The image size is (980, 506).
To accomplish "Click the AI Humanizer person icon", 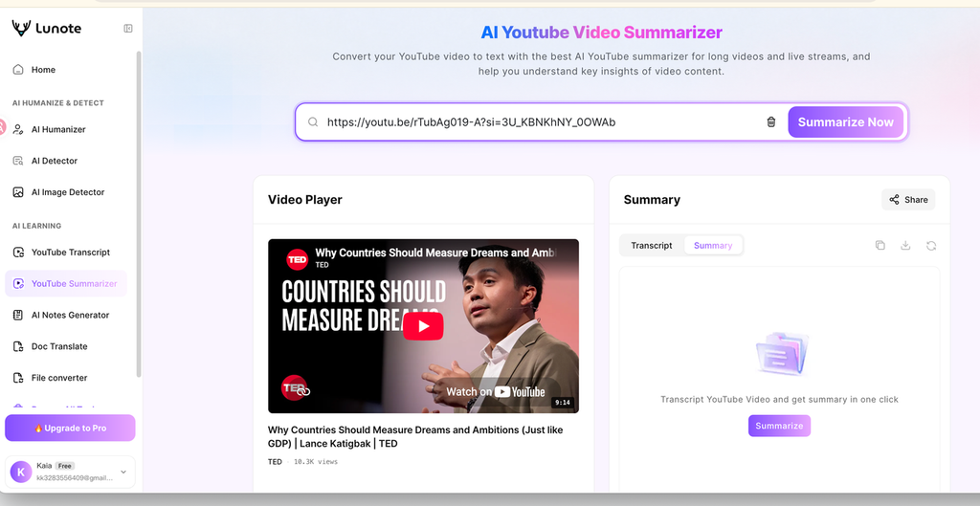I will 18,129.
